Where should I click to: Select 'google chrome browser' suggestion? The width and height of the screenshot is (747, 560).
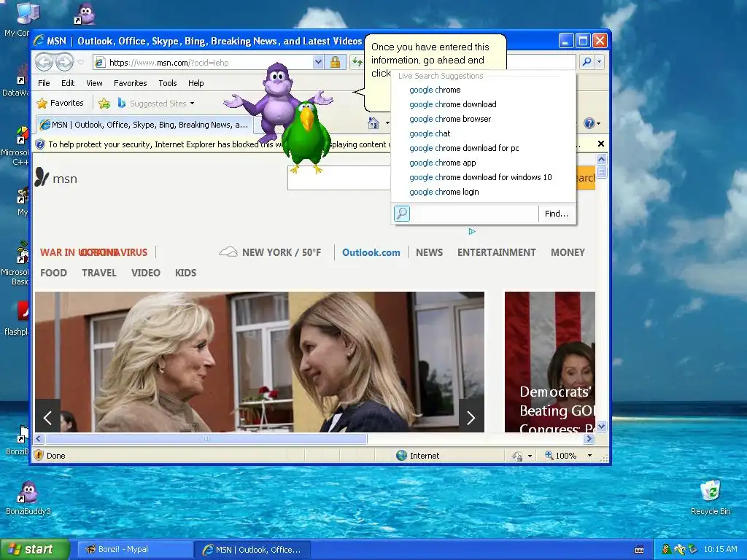pyautogui.click(x=450, y=119)
